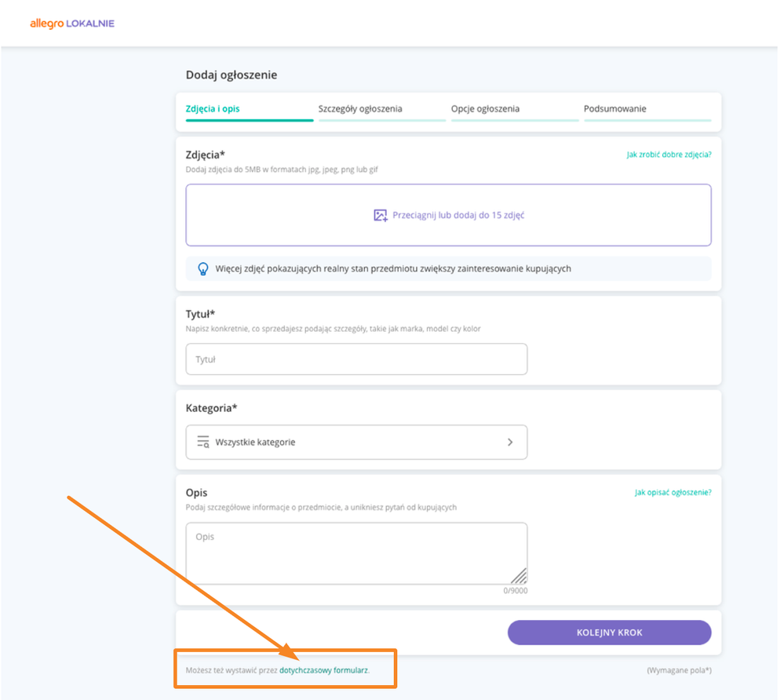Viewport: 784px width, 700px height.
Task: Click the description box resize handle
Action: point(519,576)
